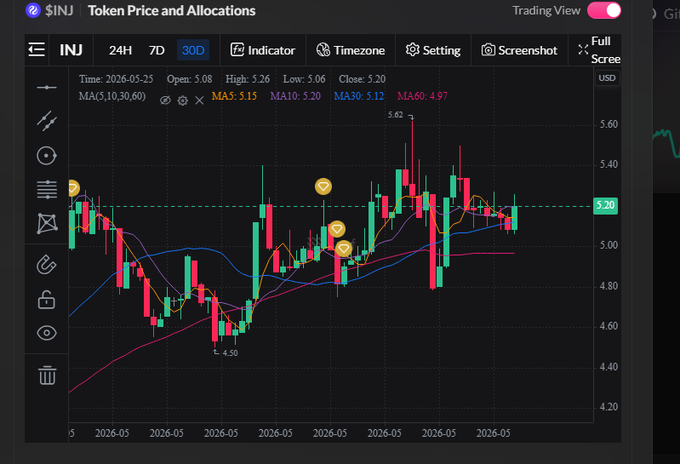This screenshot has width=680, height=464.
Task: Click the MA(5,10,30,60) indicator name
Action: (112, 96)
